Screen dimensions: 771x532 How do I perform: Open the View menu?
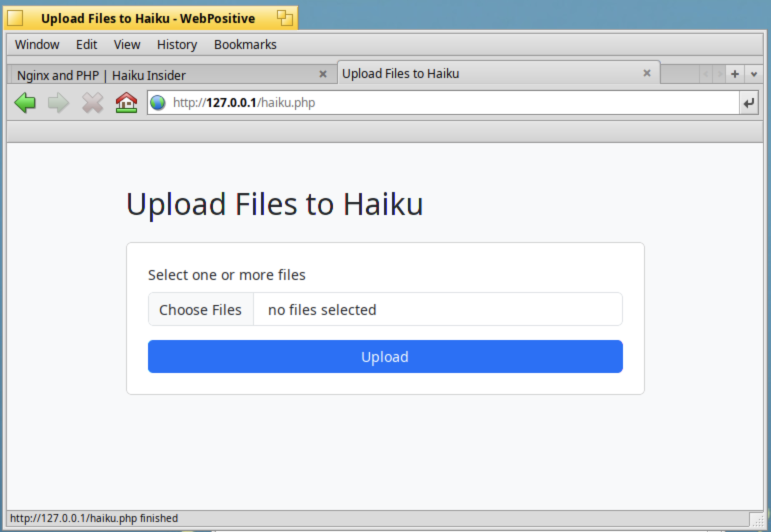127,44
